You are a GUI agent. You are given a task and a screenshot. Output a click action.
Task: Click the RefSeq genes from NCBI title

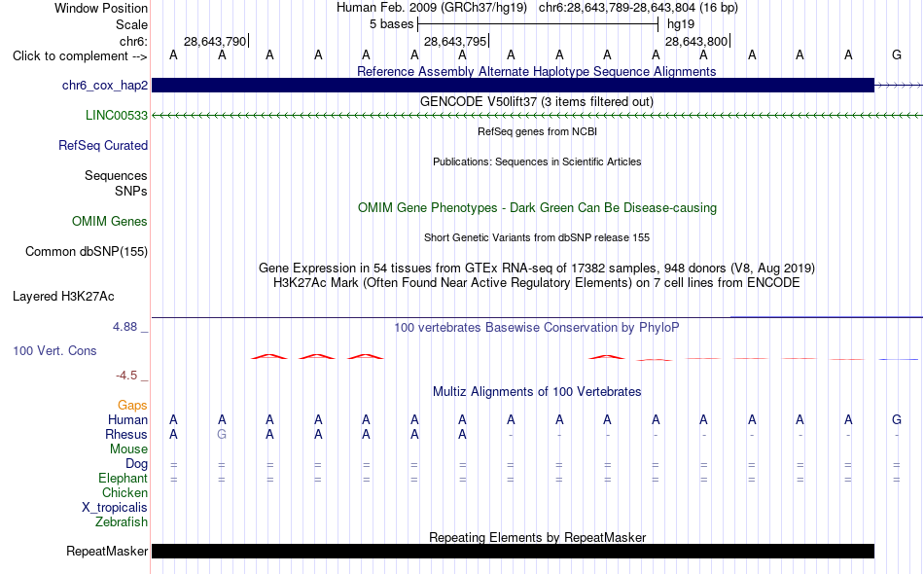point(537,131)
